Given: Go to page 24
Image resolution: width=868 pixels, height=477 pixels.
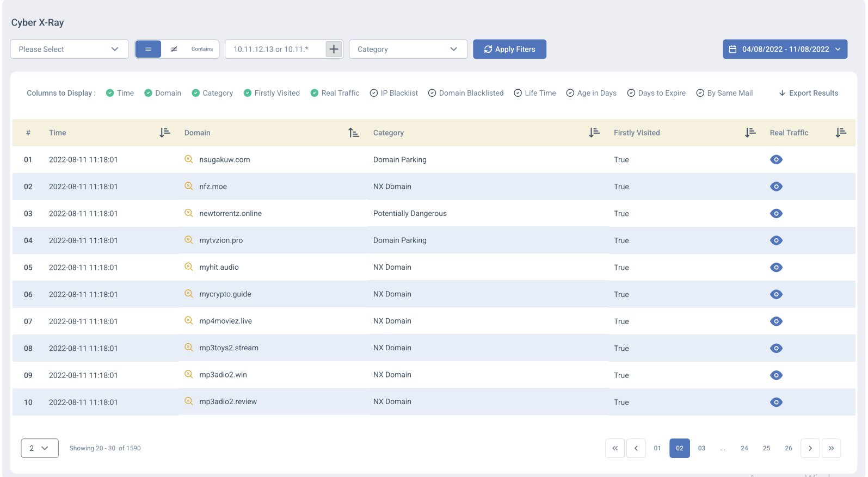Looking at the screenshot, I should tap(744, 448).
